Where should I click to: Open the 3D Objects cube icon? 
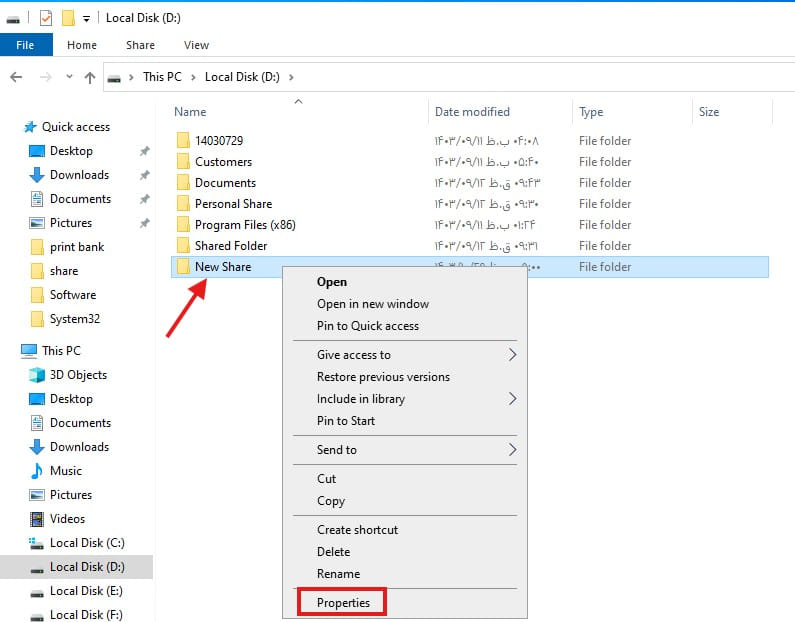click(37, 375)
